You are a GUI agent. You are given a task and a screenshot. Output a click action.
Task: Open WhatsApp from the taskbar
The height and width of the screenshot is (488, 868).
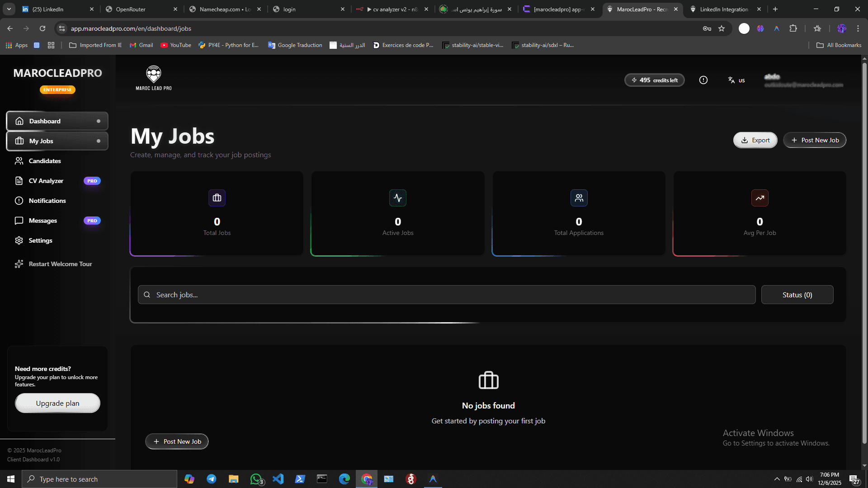coord(256,479)
